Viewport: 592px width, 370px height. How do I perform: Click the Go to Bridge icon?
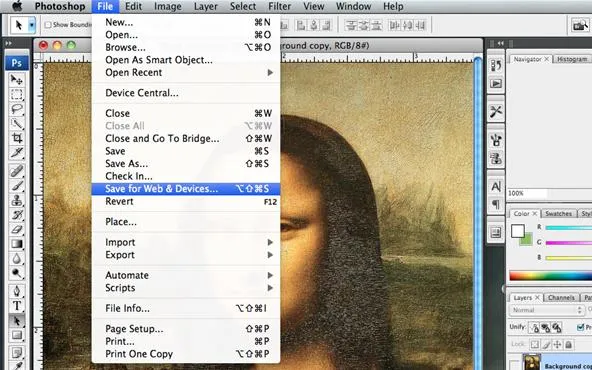click(x=580, y=25)
